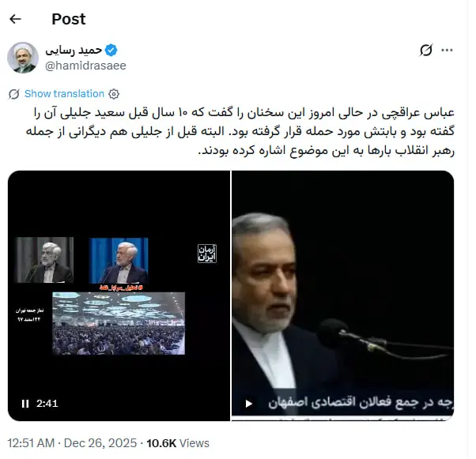
Task: Open the right video showing the man at microphone
Action: (x=342, y=295)
